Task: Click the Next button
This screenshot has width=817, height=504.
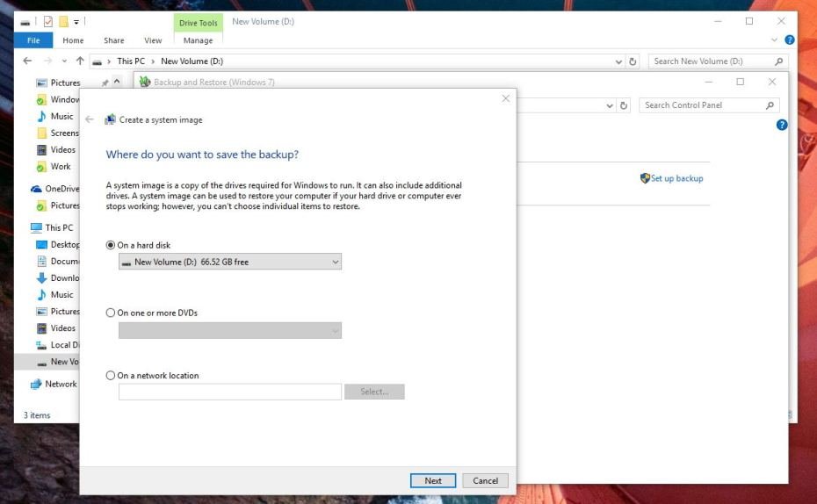Action: click(x=433, y=480)
